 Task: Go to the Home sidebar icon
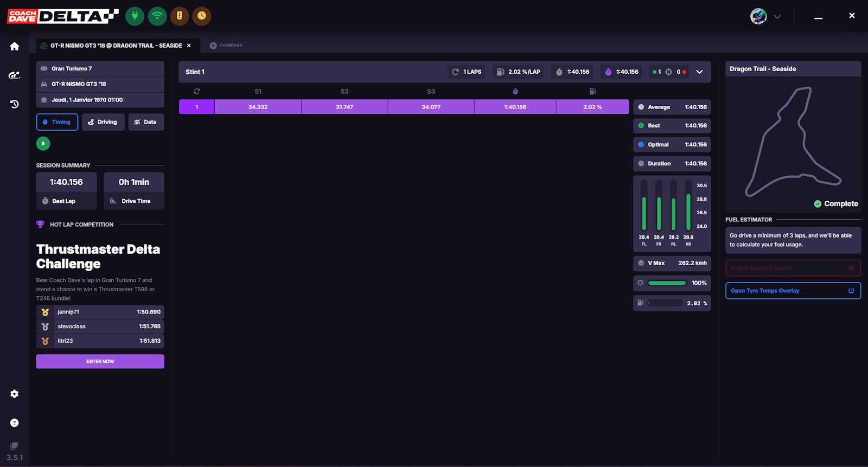pos(15,47)
